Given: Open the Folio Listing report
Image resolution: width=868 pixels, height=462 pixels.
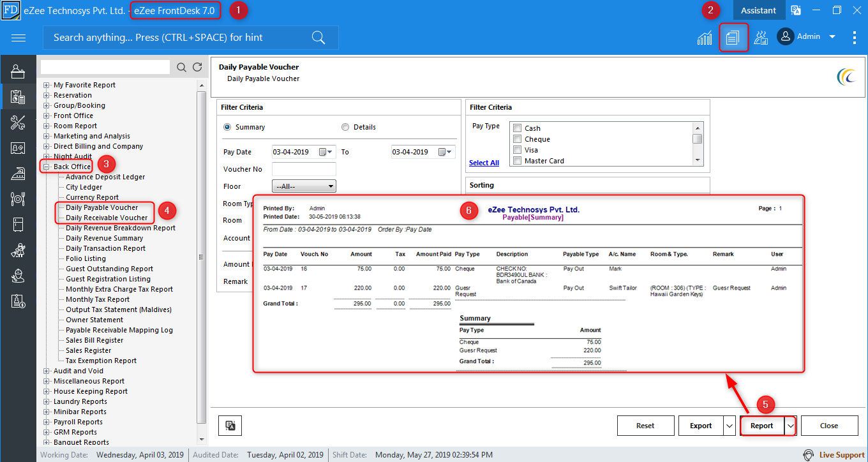Looking at the screenshot, I should point(86,258).
